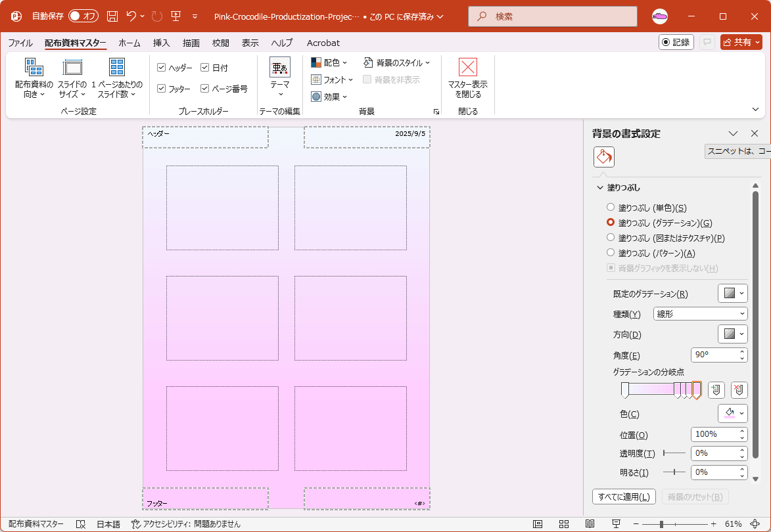Image resolution: width=771 pixels, height=532 pixels.
Task: Click マスター表示を閉じる icon
Action: pyautogui.click(x=467, y=79)
